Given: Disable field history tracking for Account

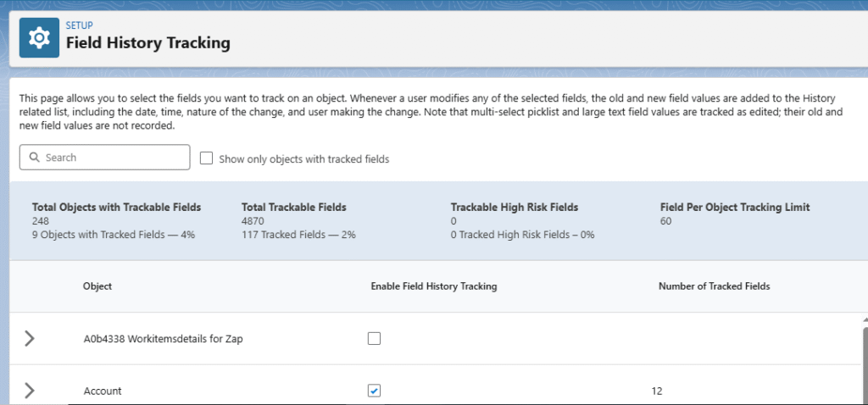Looking at the screenshot, I should coord(375,391).
